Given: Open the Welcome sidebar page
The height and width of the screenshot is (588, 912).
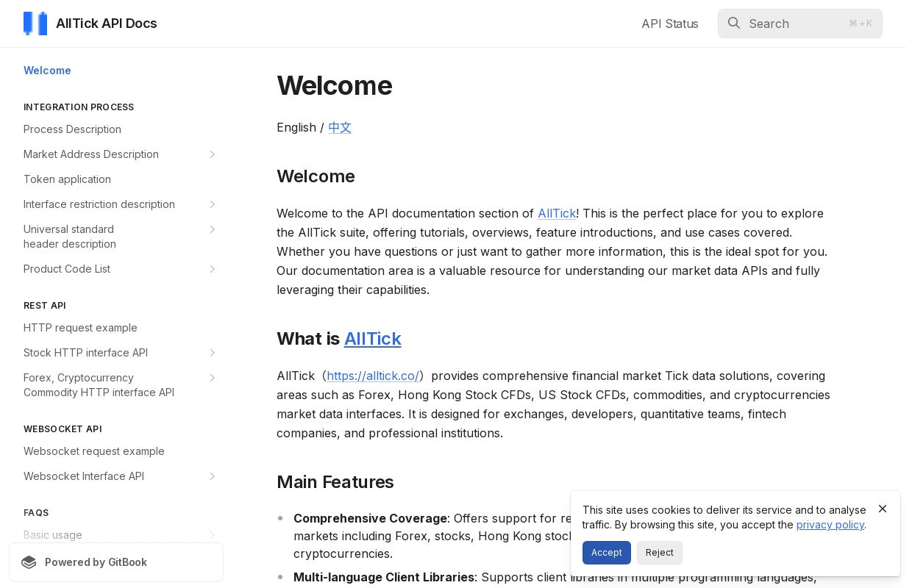Looking at the screenshot, I should tap(47, 71).
